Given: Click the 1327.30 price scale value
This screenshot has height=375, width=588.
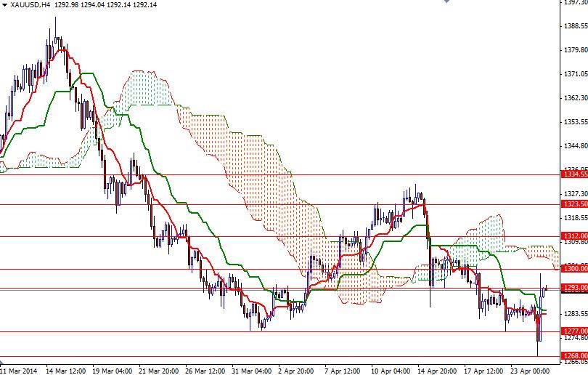Looking at the screenshot, I should [x=576, y=194].
